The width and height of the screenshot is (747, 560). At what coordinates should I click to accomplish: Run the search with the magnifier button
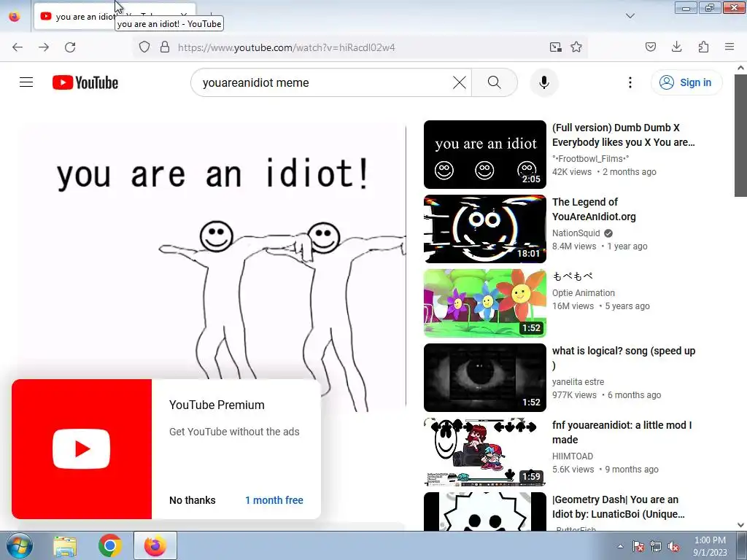point(495,82)
